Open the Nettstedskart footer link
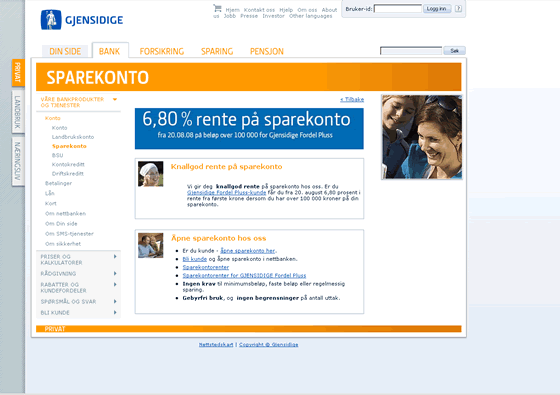Image resolution: width=560 pixels, height=395 pixels. click(x=216, y=345)
